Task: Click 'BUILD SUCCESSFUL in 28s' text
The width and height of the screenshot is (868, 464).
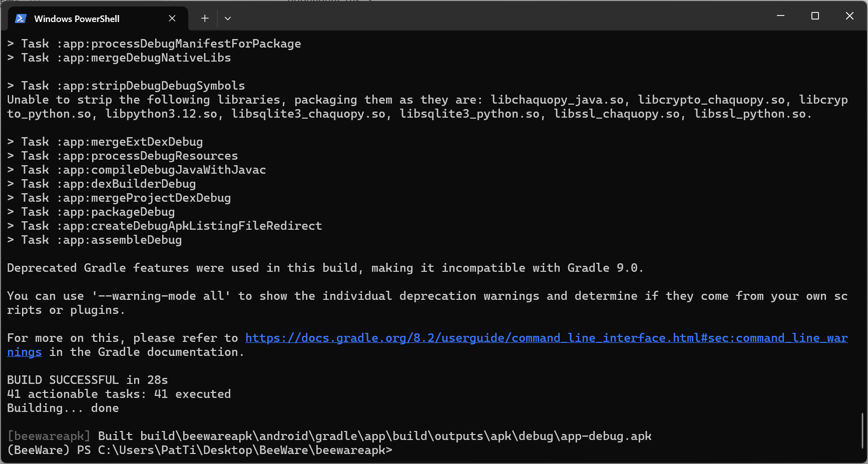Action: [x=88, y=380]
